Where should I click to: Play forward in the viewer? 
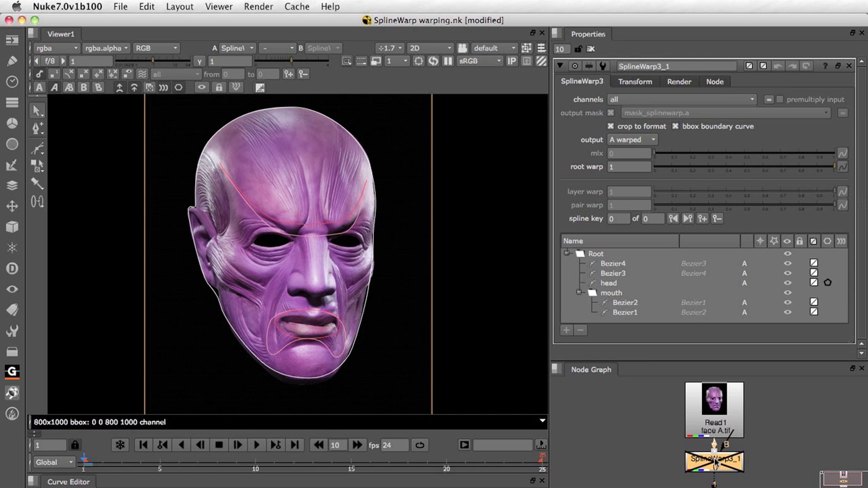coord(256,445)
